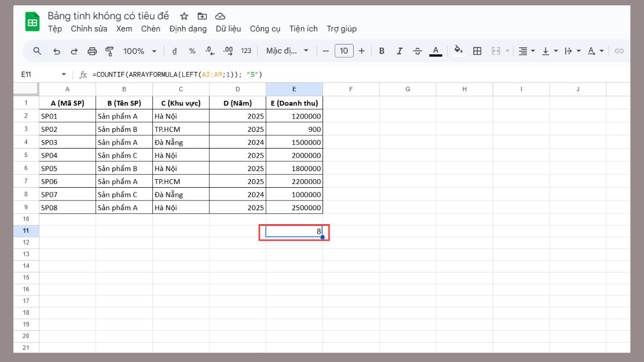Open the font family dropdown
The width and height of the screenshot is (644, 362).
pyautogui.click(x=287, y=51)
